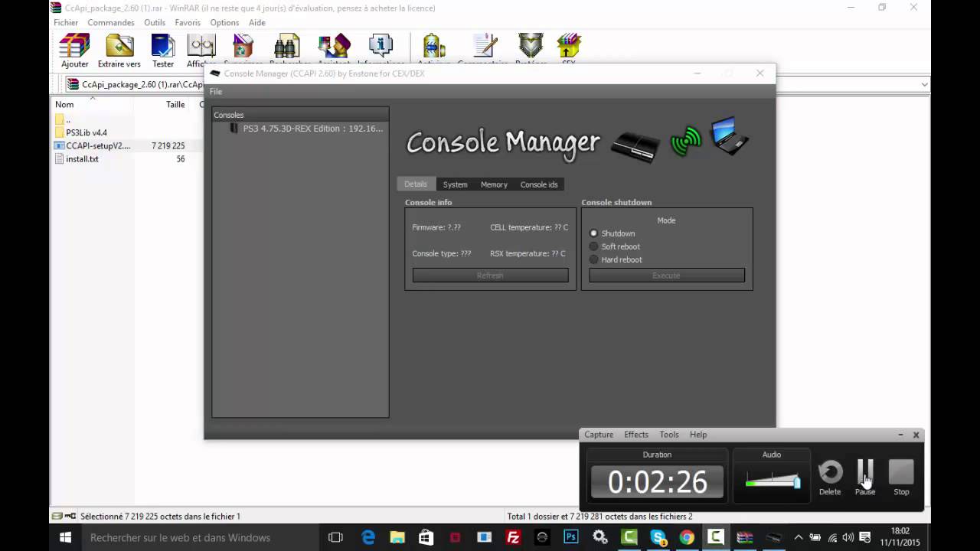This screenshot has width=980, height=551.
Task: Open Options menu in WinRAR
Action: click(x=224, y=22)
